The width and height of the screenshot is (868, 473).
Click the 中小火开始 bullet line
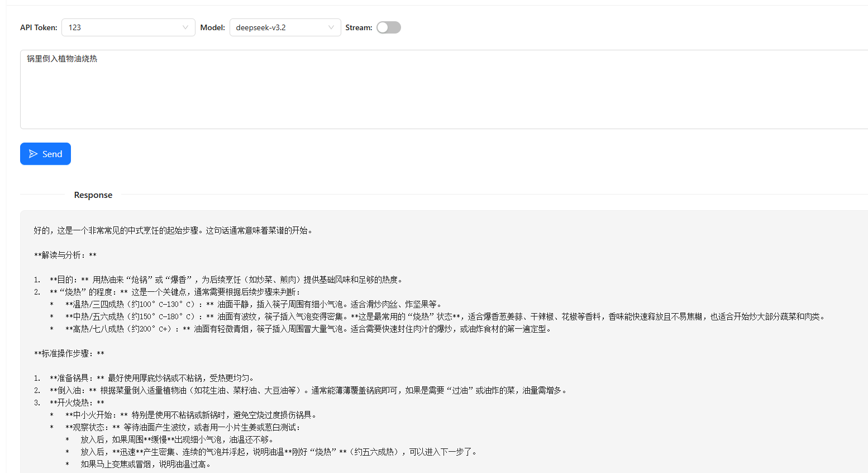pyautogui.click(x=190, y=415)
